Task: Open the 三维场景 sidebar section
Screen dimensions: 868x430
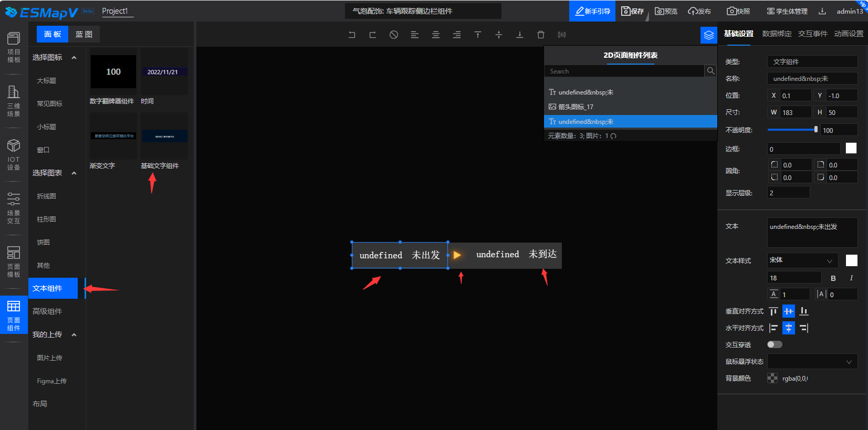Action: [14, 101]
